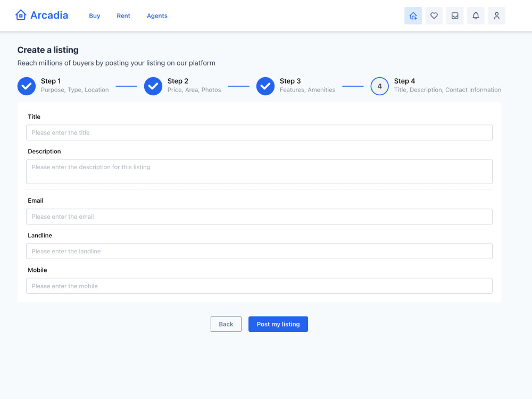Click the 'Step 4' label text
The height and width of the screenshot is (399, 532).
click(x=404, y=81)
